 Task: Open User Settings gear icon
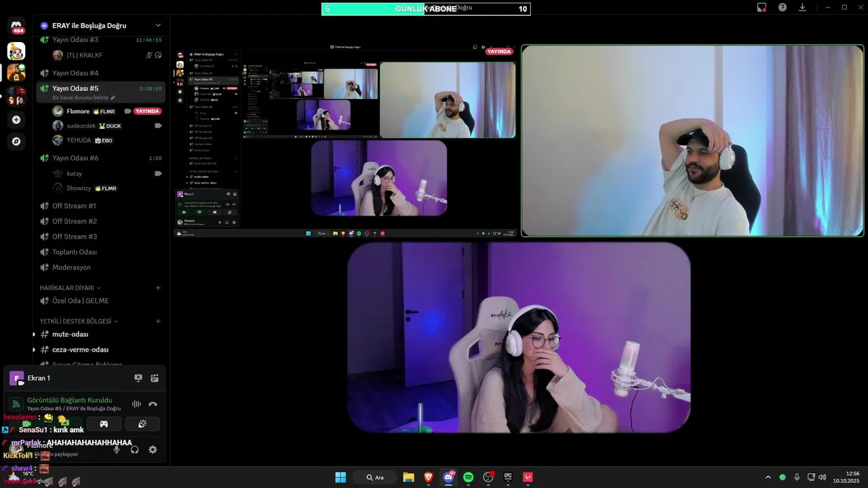tap(153, 449)
